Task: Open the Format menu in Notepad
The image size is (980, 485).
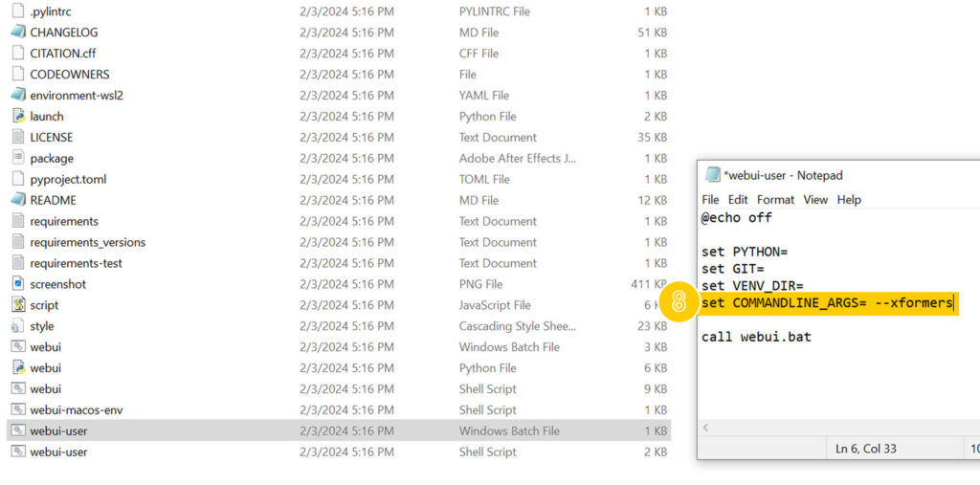Action: 775,200
